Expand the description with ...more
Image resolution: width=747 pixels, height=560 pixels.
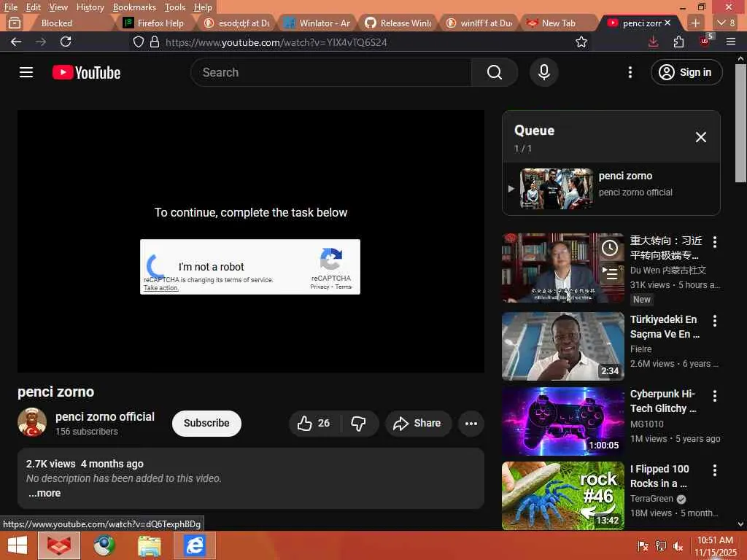tap(44, 494)
